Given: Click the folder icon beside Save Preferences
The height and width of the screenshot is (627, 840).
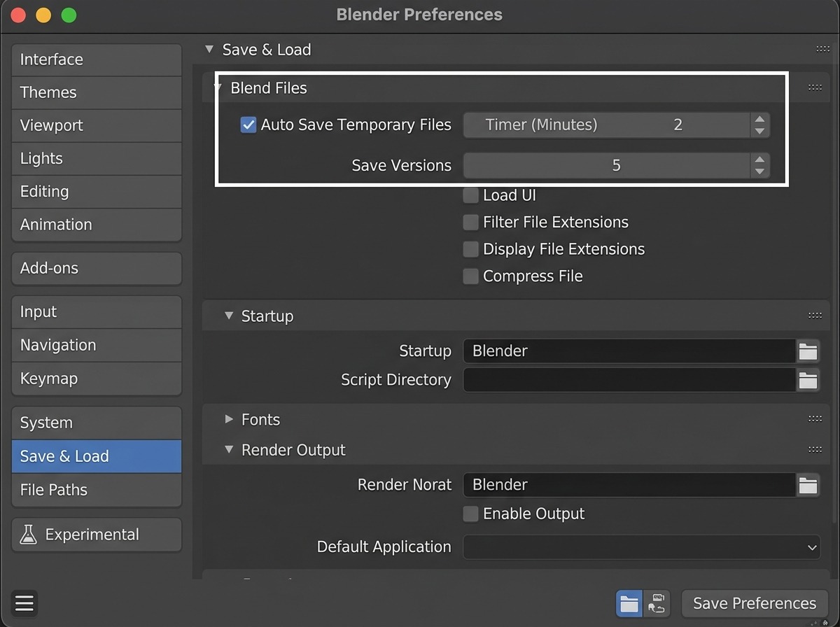Looking at the screenshot, I should (x=629, y=603).
